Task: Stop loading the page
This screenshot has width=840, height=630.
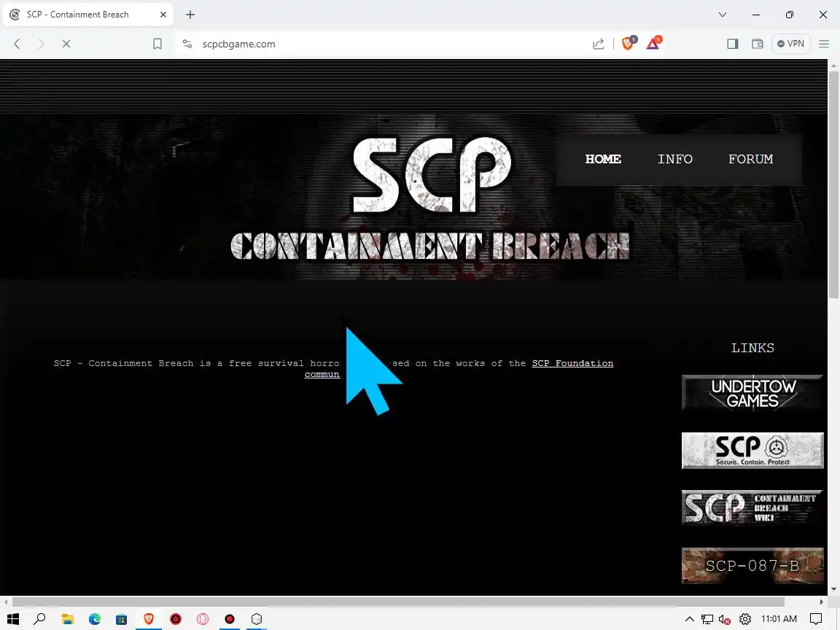Action: pos(66,44)
